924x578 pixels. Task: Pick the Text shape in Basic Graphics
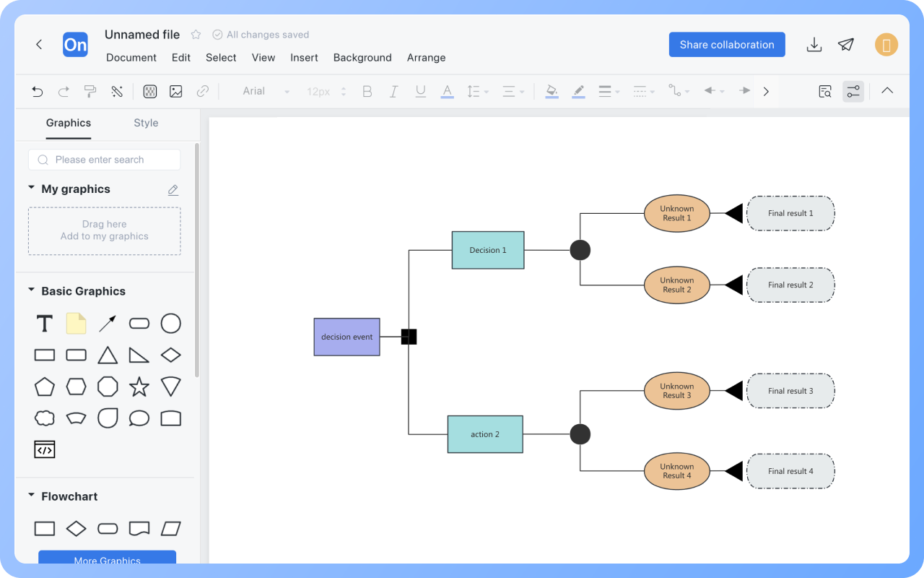(45, 324)
